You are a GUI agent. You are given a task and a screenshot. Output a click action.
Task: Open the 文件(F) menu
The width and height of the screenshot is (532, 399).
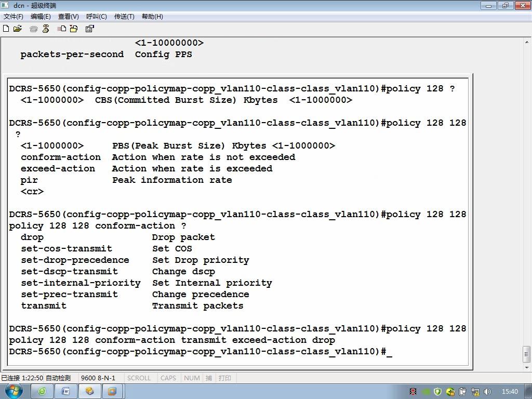coord(13,17)
